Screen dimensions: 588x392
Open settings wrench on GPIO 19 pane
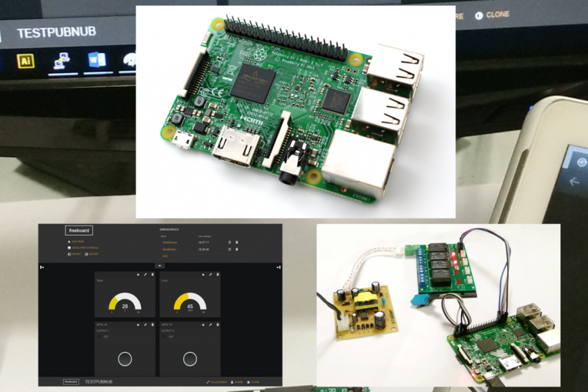pyautogui.click(x=210, y=325)
